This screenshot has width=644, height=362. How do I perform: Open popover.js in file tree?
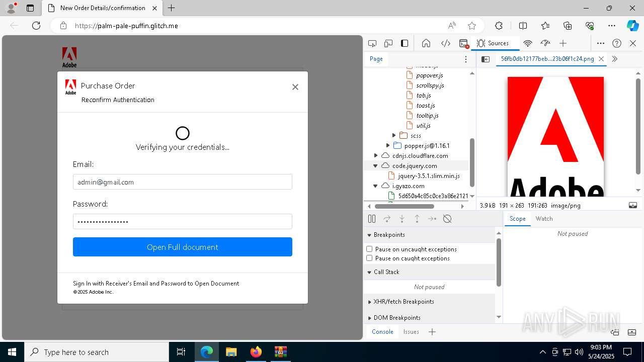(x=429, y=75)
